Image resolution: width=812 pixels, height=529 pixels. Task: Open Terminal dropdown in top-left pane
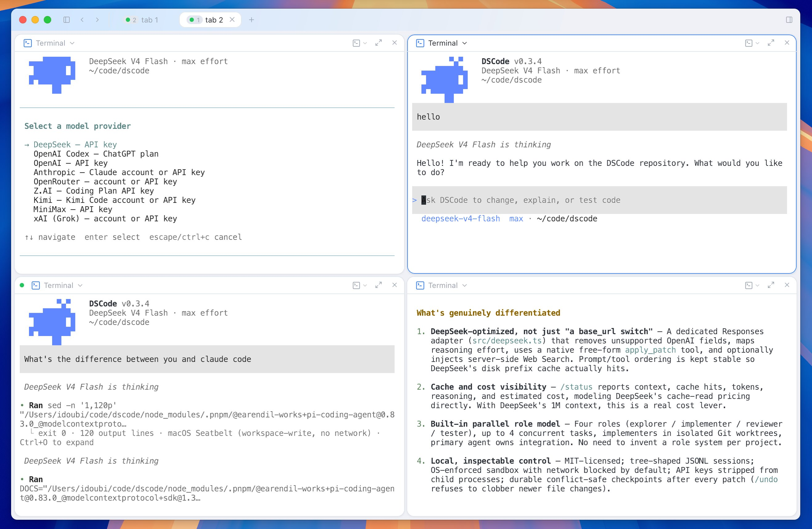point(55,43)
